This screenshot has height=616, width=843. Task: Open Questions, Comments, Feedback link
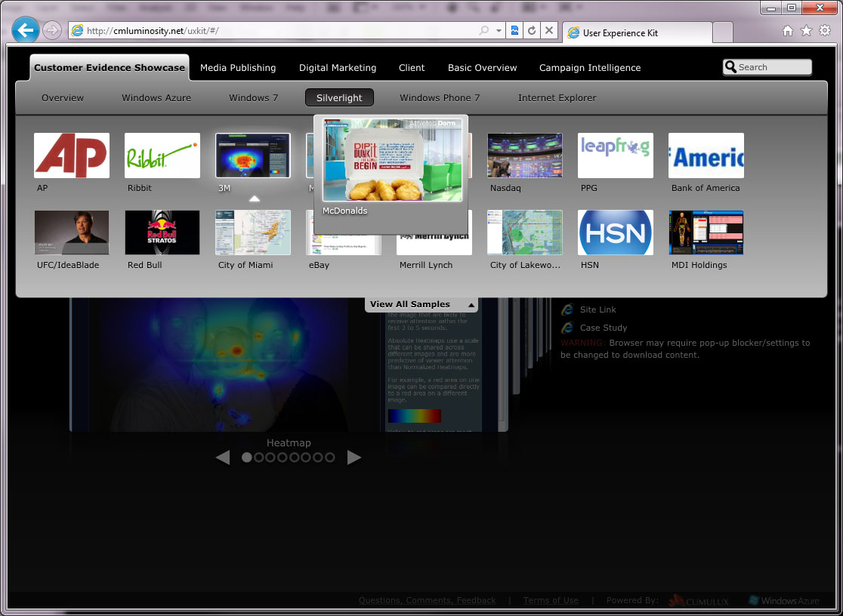point(428,600)
